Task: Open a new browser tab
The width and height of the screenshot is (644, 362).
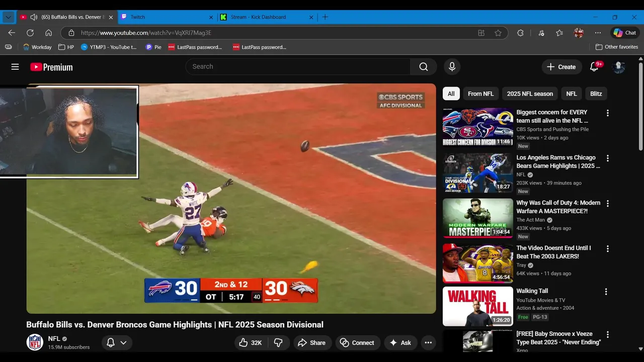Action: pyautogui.click(x=325, y=17)
